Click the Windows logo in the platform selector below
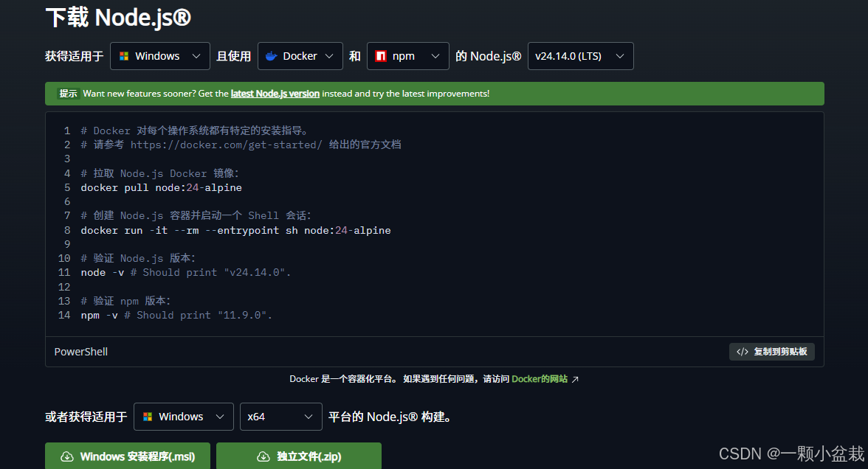This screenshot has height=469, width=868. pyautogui.click(x=146, y=416)
